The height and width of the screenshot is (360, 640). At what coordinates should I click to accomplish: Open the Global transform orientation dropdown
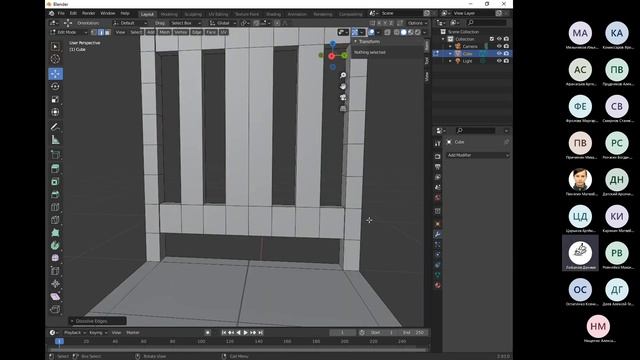(x=223, y=23)
